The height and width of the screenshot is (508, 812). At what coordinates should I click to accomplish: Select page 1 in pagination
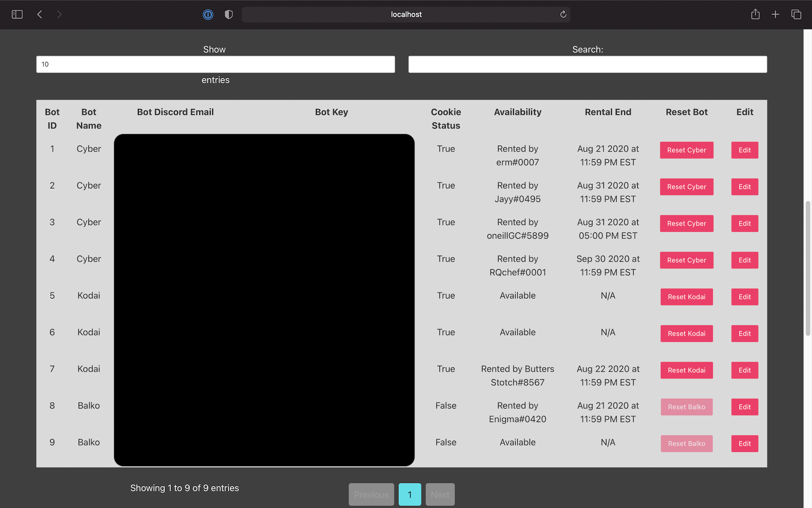tap(409, 494)
